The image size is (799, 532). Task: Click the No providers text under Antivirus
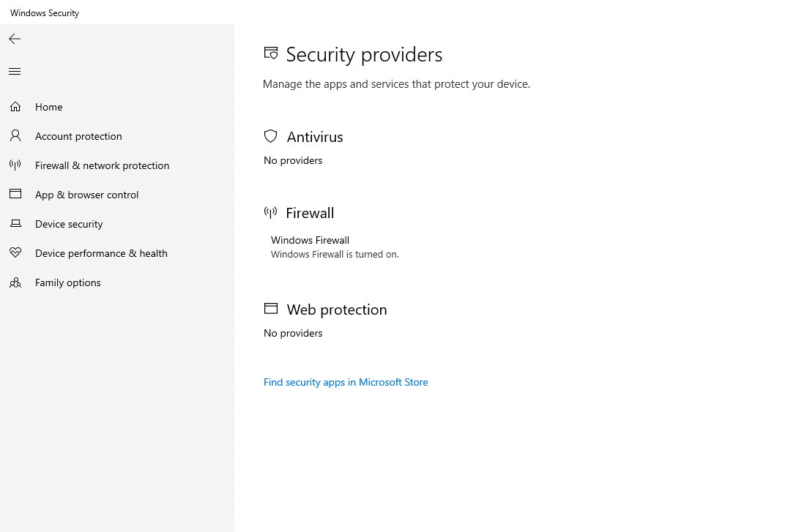click(x=293, y=160)
